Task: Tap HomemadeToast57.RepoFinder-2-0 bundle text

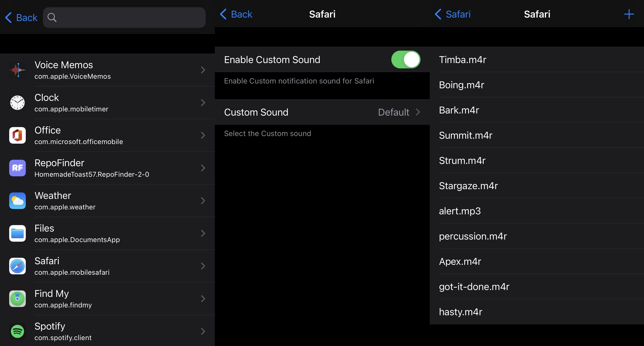Action: [x=92, y=174]
